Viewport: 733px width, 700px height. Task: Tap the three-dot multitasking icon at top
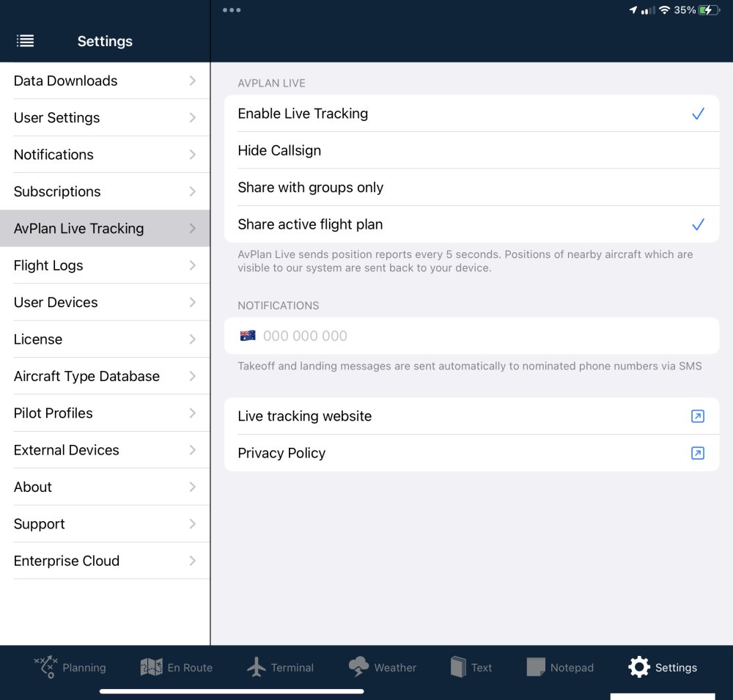232,10
